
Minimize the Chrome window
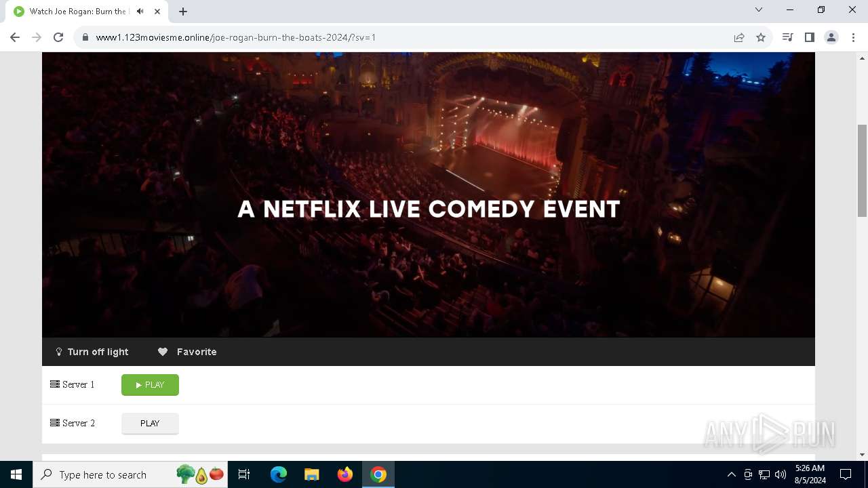790,9
